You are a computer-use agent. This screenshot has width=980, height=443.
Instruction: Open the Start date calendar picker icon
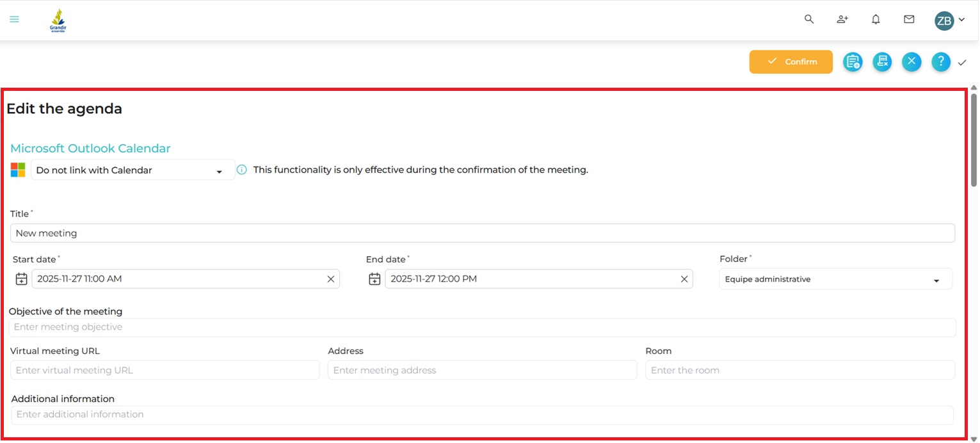tap(21, 279)
